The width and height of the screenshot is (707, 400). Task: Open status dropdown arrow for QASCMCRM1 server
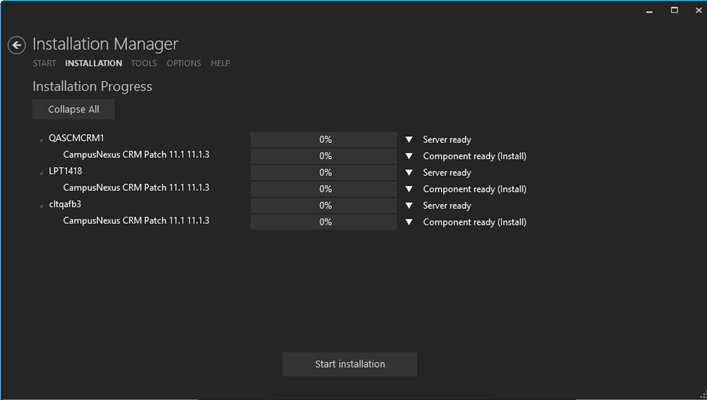(409, 140)
